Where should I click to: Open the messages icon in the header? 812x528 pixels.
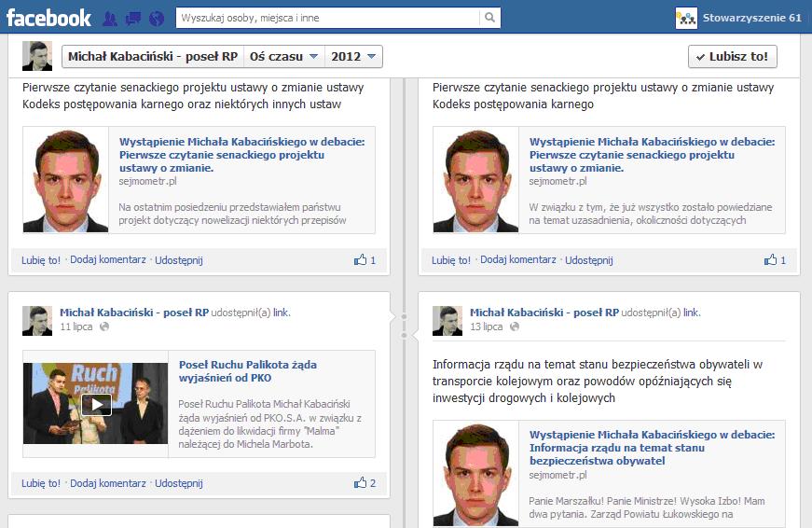point(132,18)
